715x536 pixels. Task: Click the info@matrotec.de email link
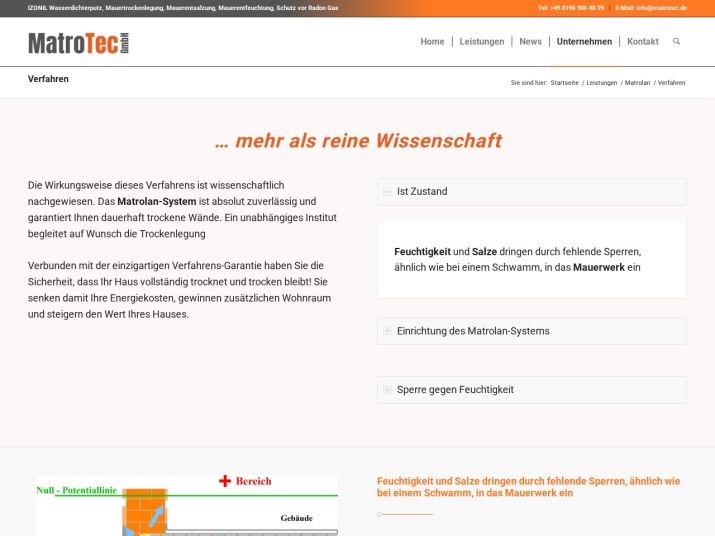tap(662, 8)
